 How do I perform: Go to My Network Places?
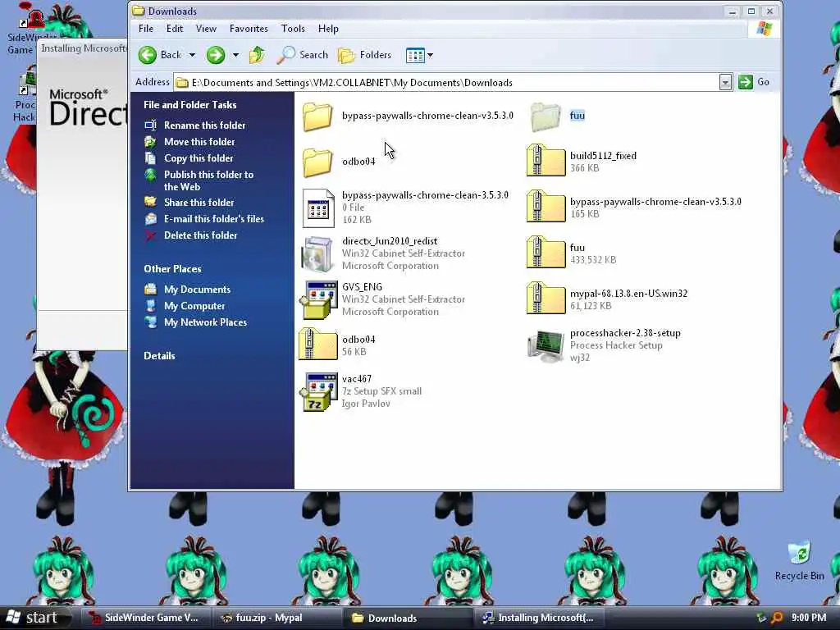pyautogui.click(x=205, y=322)
